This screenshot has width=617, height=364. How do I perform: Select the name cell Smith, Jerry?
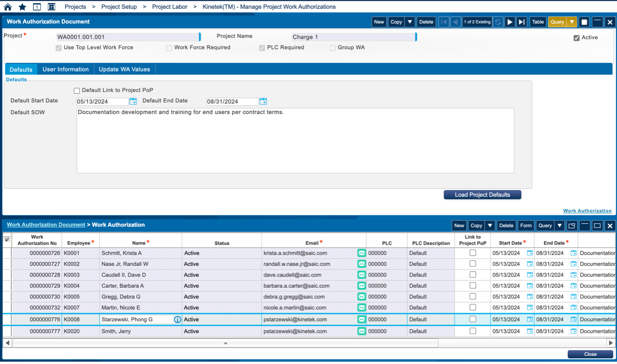(141, 331)
